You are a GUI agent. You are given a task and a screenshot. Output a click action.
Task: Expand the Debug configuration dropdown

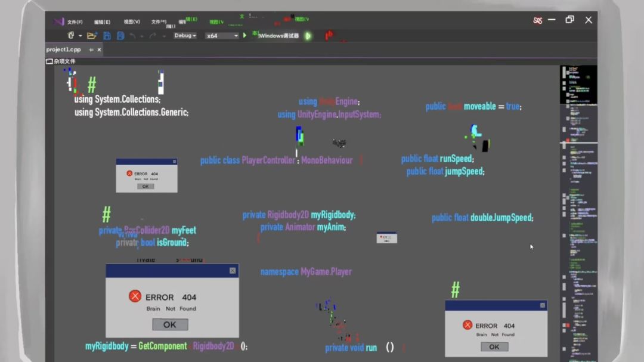185,36
